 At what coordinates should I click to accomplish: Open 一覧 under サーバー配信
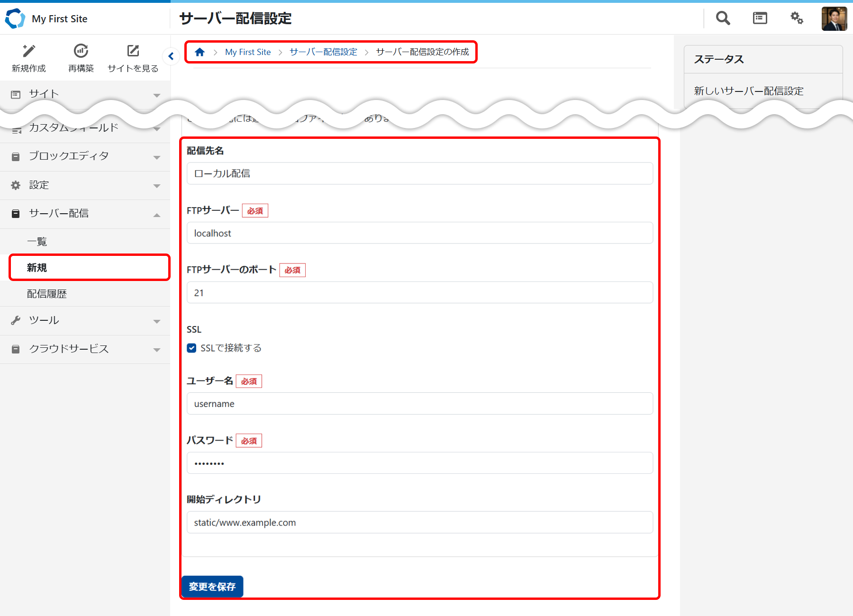(x=37, y=241)
